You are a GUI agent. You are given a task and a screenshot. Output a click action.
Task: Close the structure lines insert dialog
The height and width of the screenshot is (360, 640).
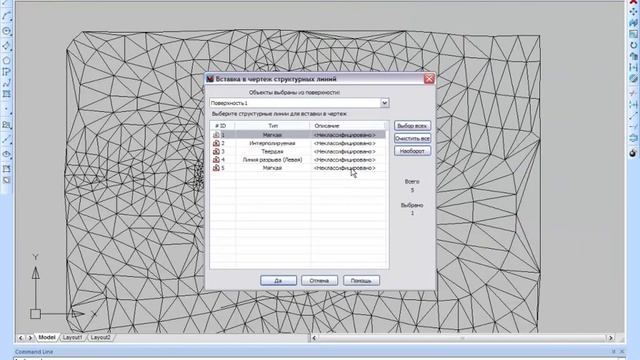click(429, 79)
